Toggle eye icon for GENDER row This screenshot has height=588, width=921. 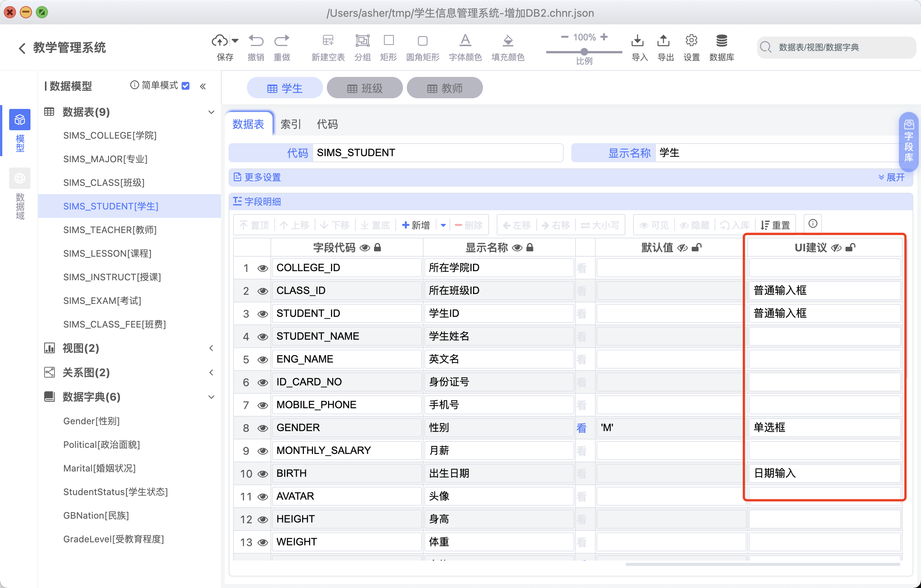(x=262, y=428)
